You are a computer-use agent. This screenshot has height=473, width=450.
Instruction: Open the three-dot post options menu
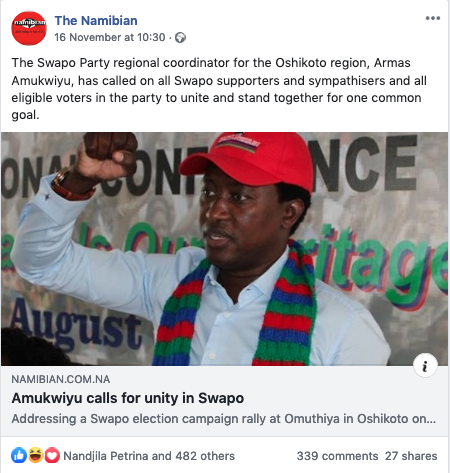point(433,18)
